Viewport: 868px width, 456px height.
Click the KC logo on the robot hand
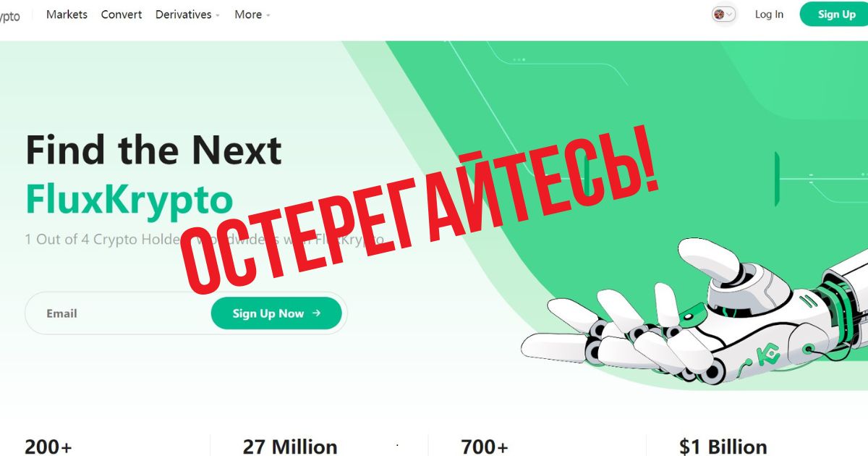(x=767, y=356)
